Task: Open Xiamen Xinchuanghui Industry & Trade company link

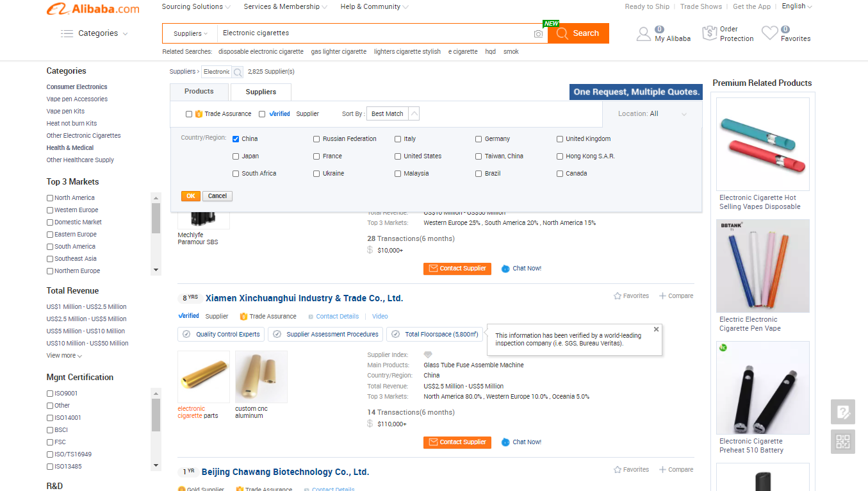Action: click(x=304, y=298)
